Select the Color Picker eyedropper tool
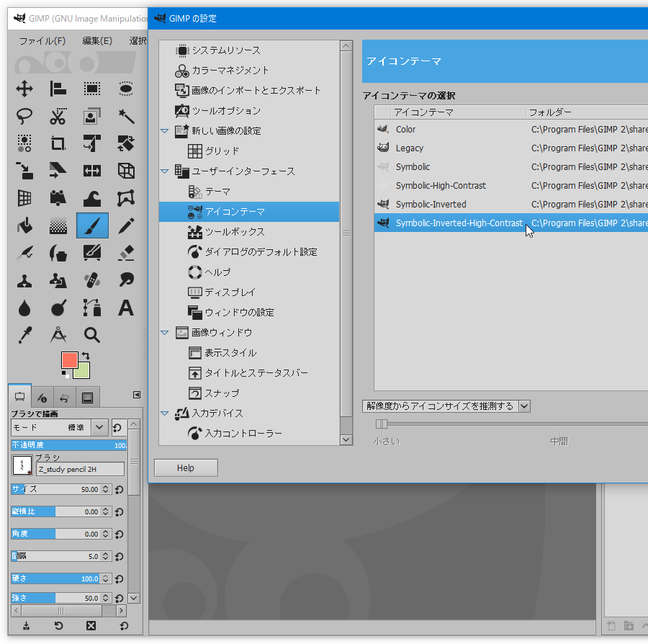Viewport: 648px width, 644px height. pos(24,335)
